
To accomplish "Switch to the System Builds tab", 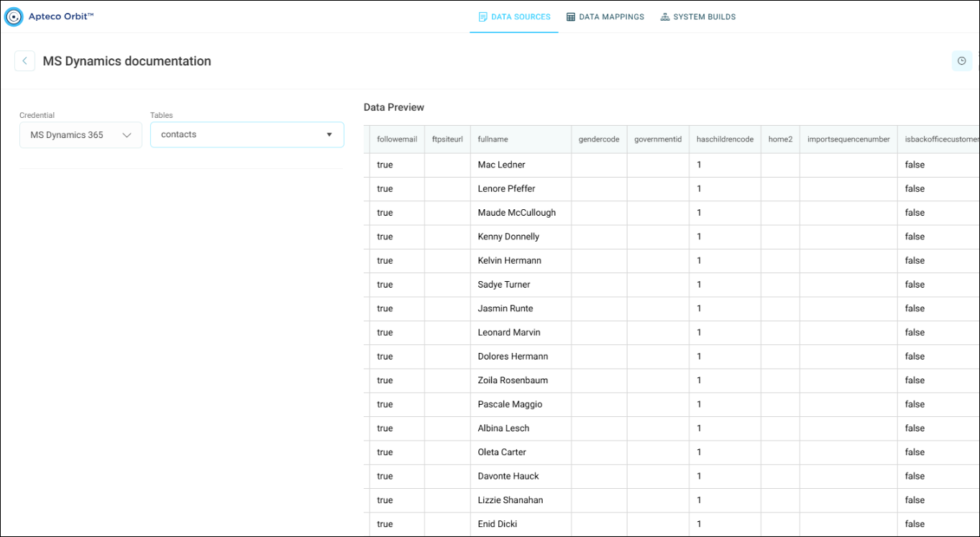I will pyautogui.click(x=698, y=17).
